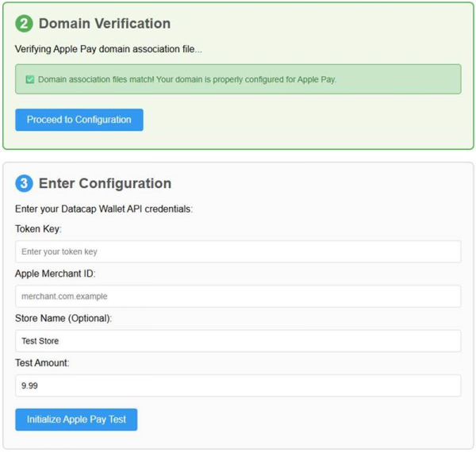This screenshot has width=476, height=452.
Task: Click 'Verifying Apple Pay domain association file...' text
Action: [109, 49]
